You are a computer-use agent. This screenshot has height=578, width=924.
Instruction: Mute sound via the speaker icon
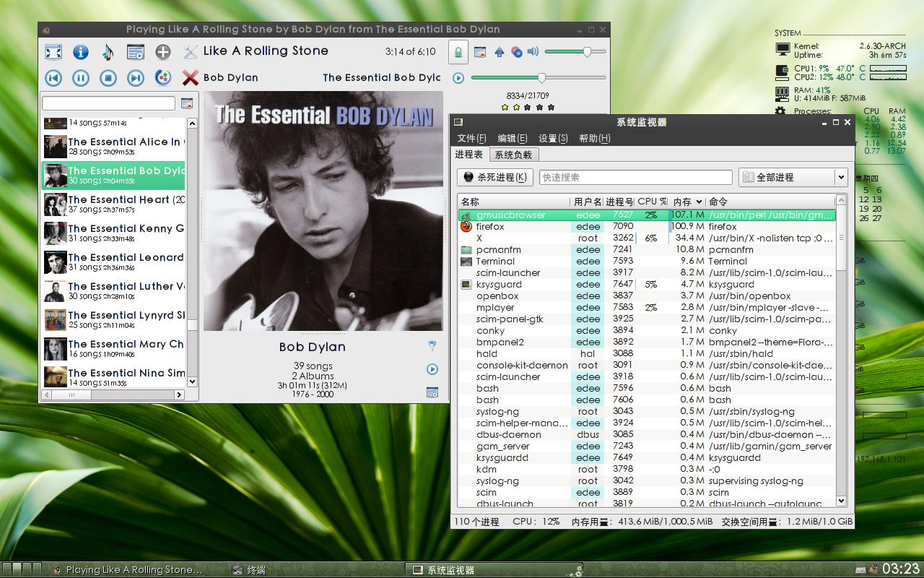533,51
